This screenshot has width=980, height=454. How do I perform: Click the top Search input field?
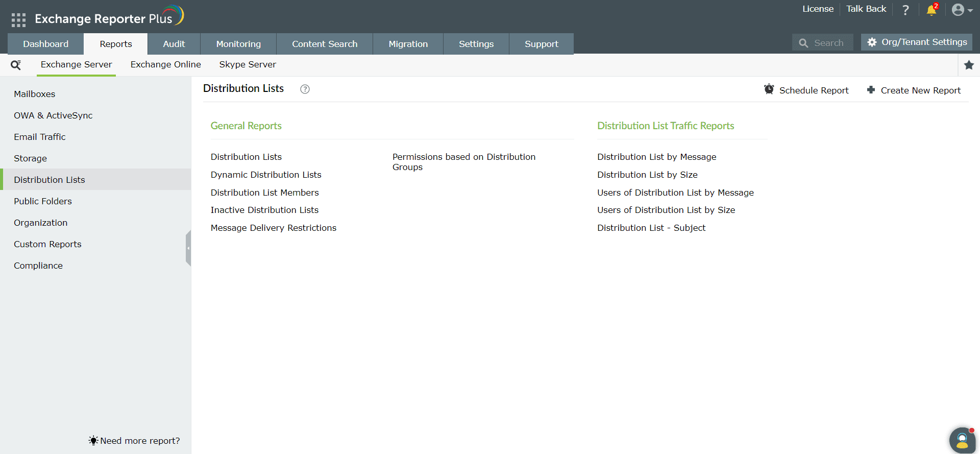point(822,43)
